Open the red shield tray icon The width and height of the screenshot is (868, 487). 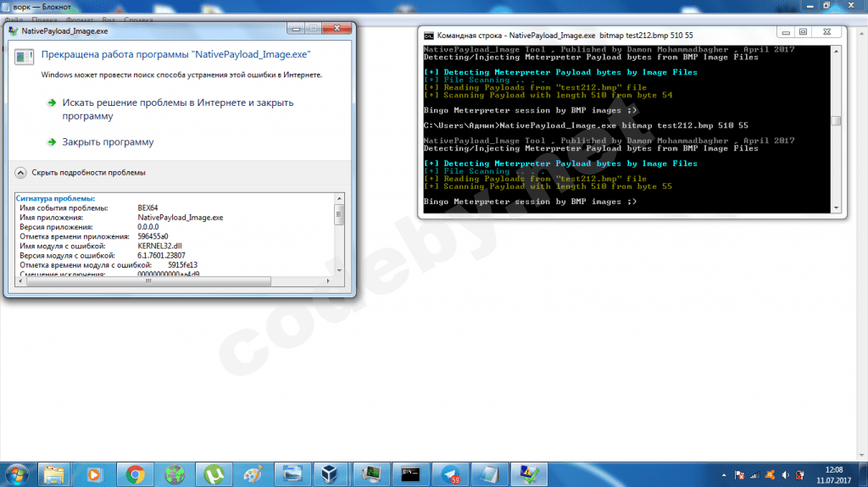pos(800,475)
